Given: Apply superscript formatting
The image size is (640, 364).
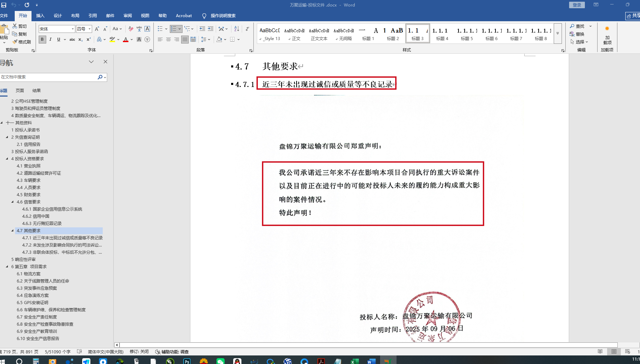Looking at the screenshot, I should click(x=89, y=40).
